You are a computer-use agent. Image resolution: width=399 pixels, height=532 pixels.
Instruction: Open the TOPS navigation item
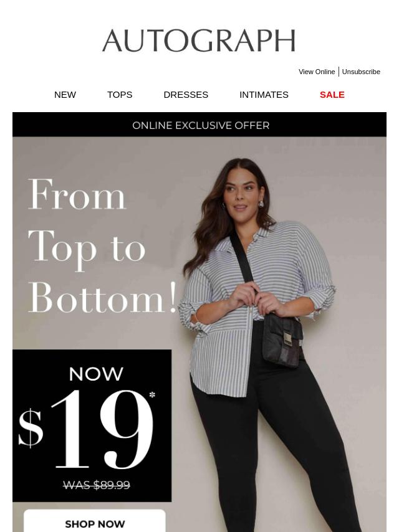click(120, 95)
